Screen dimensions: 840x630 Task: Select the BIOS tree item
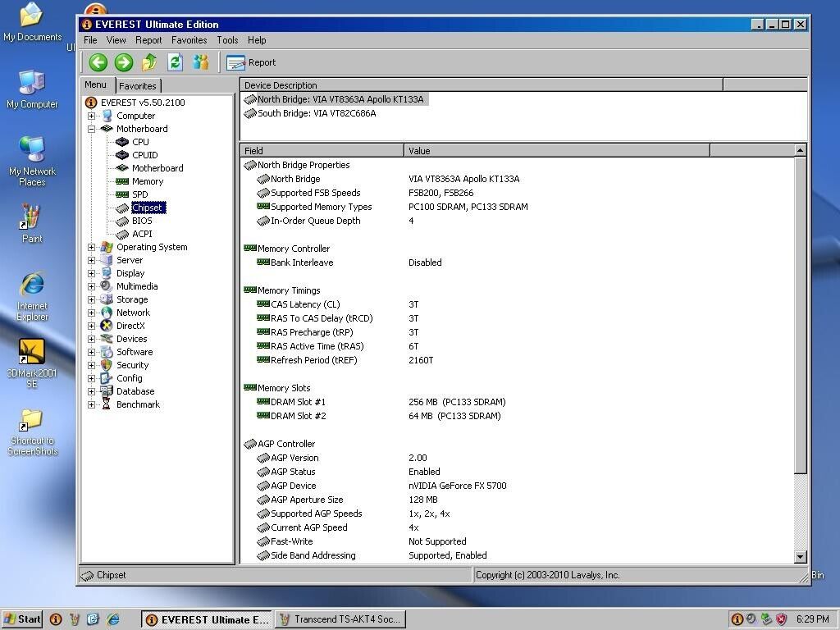[x=142, y=221]
